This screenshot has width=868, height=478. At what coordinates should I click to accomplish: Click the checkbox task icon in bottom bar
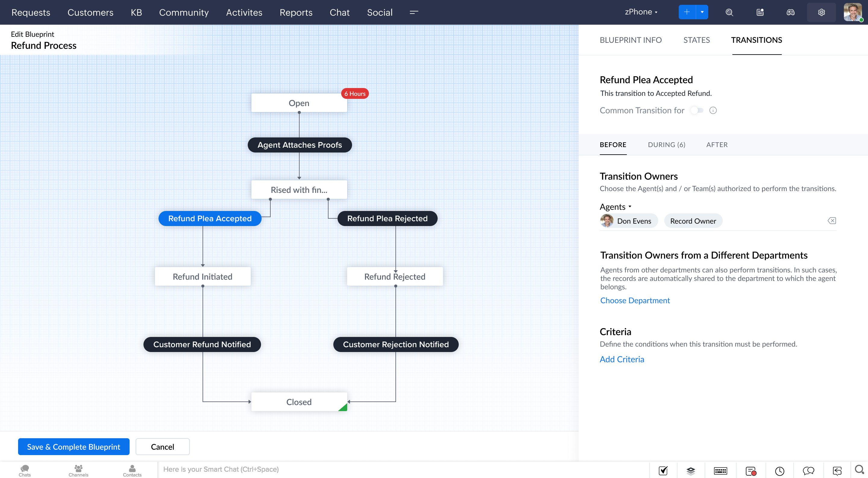point(663,470)
